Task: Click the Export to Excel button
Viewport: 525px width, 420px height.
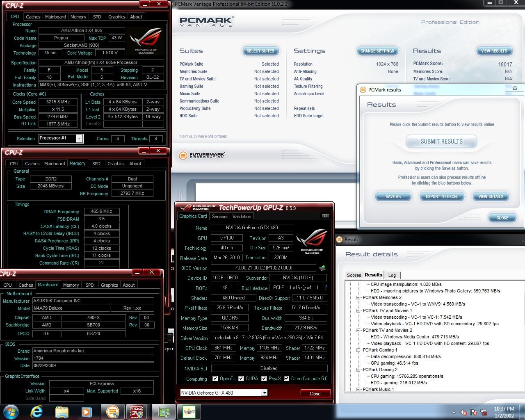Action: [442, 196]
